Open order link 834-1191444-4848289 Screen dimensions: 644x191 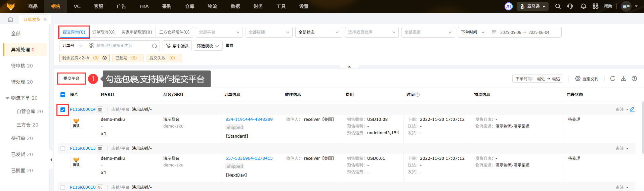[x=249, y=120]
